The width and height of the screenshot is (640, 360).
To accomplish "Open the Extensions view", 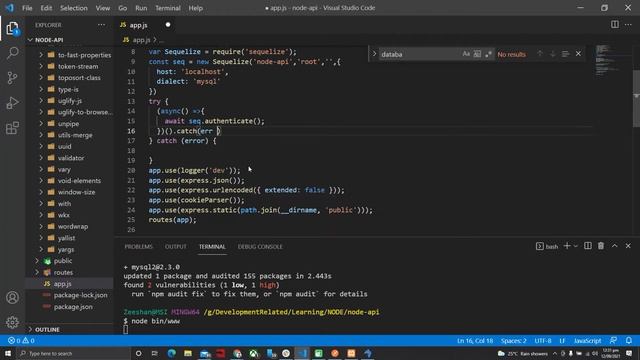I will click(12, 128).
